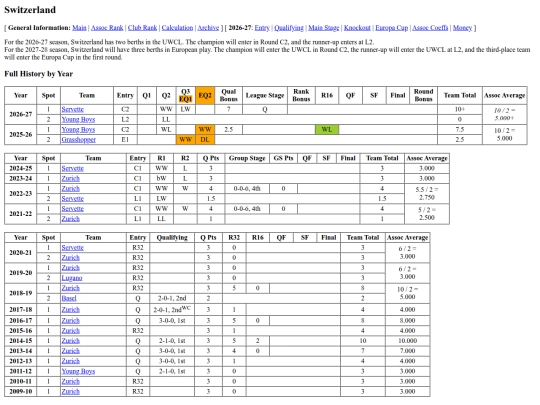The image size is (540, 405).
Task: Open the Grasshopper team link
Action: point(79,139)
